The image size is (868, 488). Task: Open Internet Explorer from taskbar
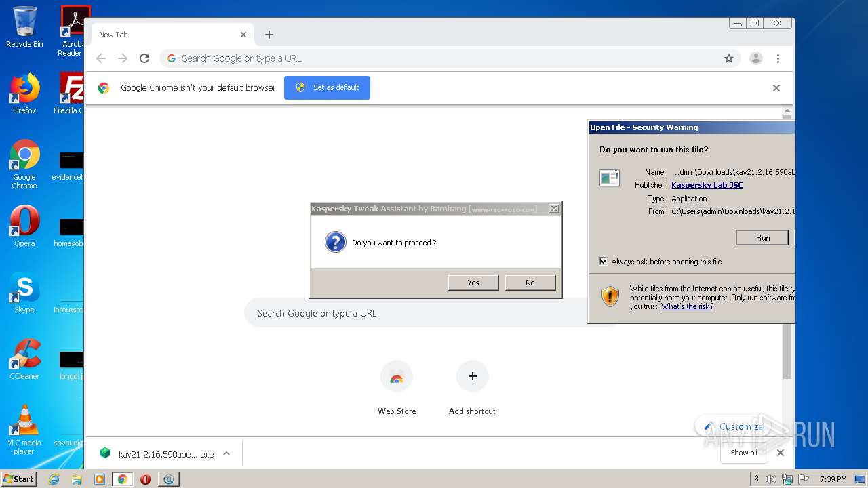[x=54, y=479]
